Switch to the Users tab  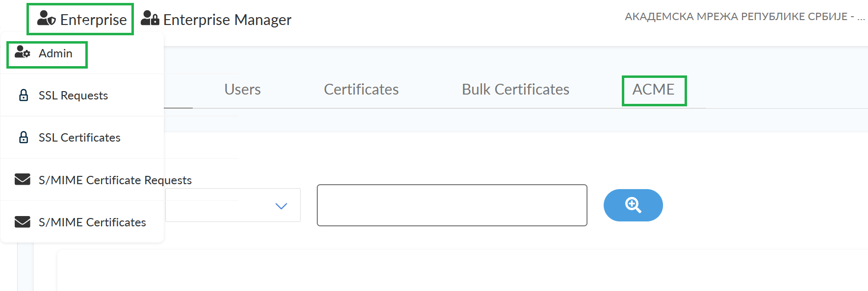coord(242,90)
